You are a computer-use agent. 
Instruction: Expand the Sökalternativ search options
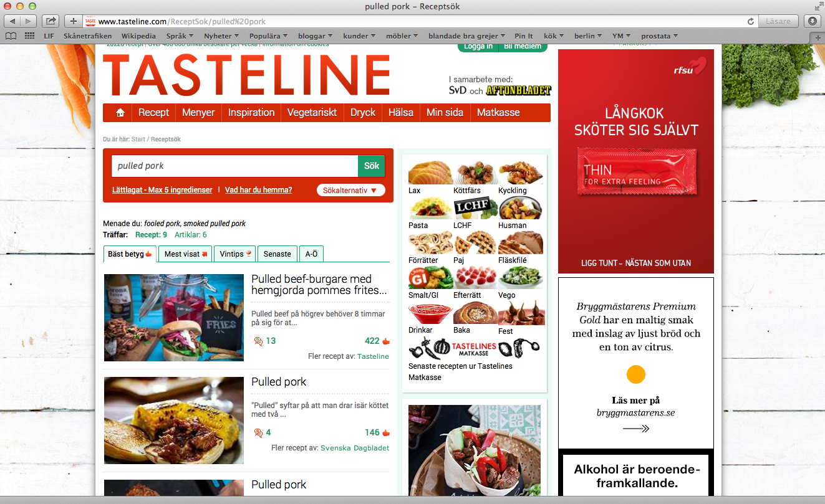click(350, 190)
